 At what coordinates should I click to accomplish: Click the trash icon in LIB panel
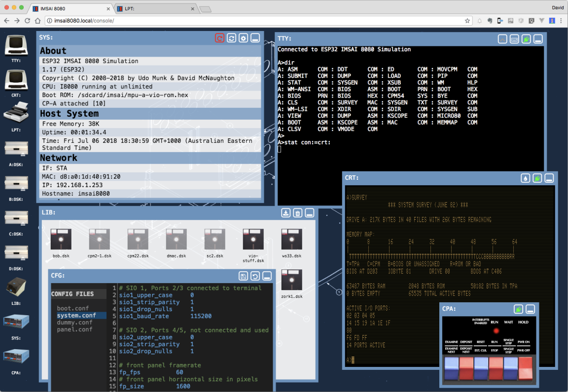click(x=297, y=213)
